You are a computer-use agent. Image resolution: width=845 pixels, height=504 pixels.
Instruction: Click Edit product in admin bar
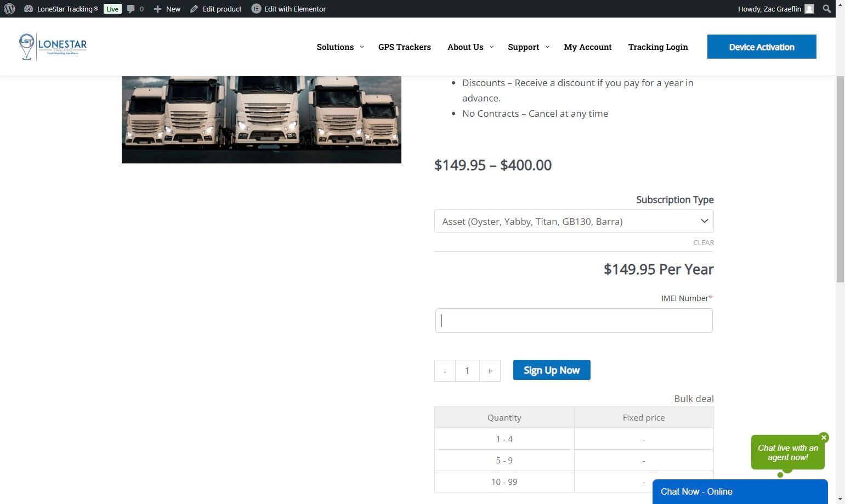pyautogui.click(x=222, y=9)
